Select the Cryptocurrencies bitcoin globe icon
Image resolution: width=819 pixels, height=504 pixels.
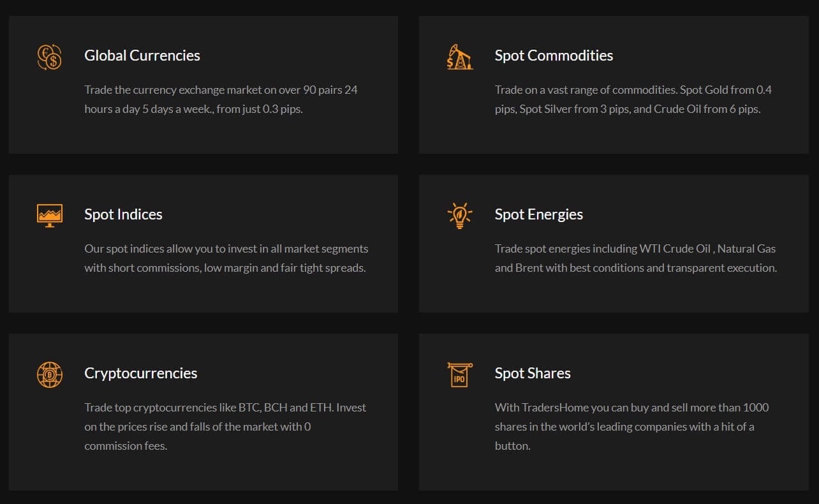[50, 374]
